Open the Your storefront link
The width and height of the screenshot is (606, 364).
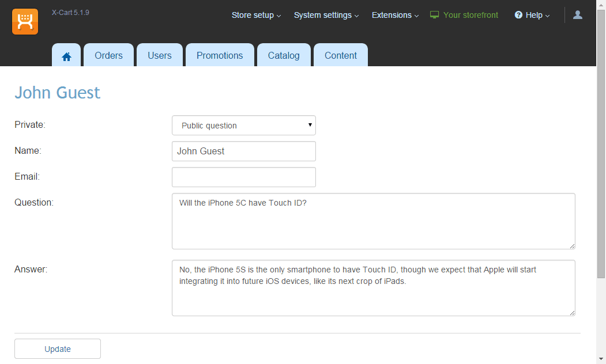point(471,15)
